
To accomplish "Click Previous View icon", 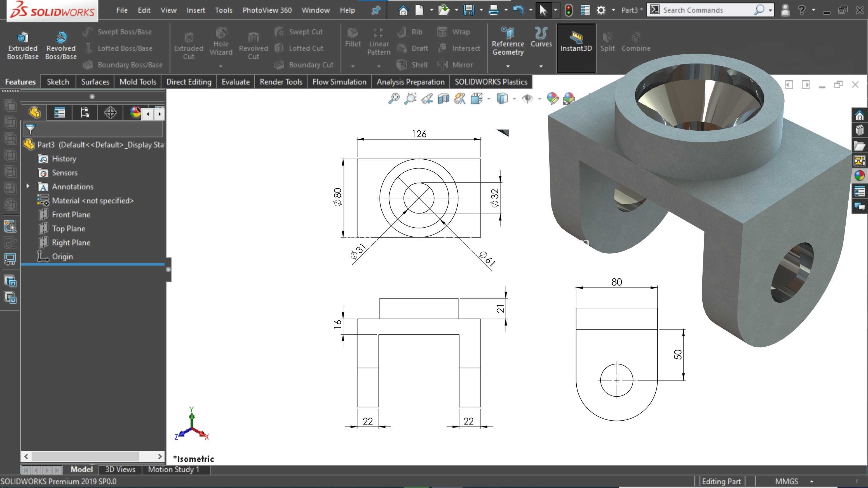I will pyautogui.click(x=427, y=99).
